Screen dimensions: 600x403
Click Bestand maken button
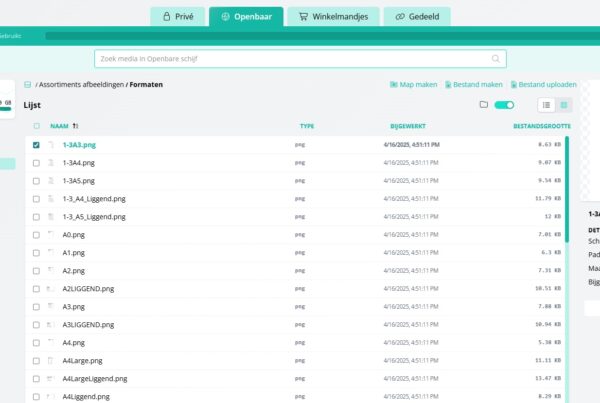pos(474,85)
